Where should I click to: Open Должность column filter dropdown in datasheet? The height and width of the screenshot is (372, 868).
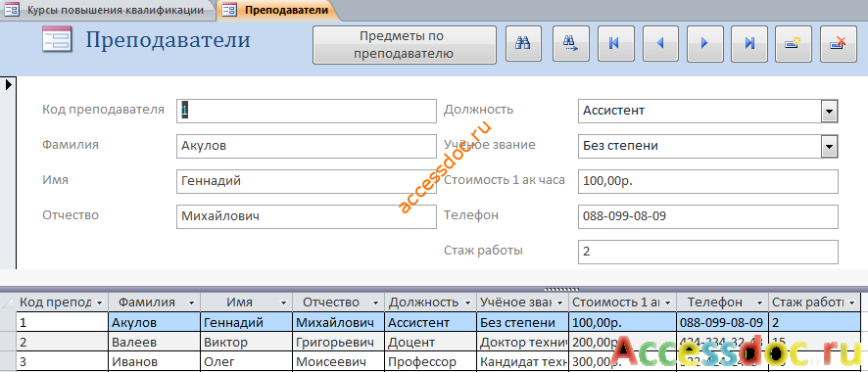point(467,302)
